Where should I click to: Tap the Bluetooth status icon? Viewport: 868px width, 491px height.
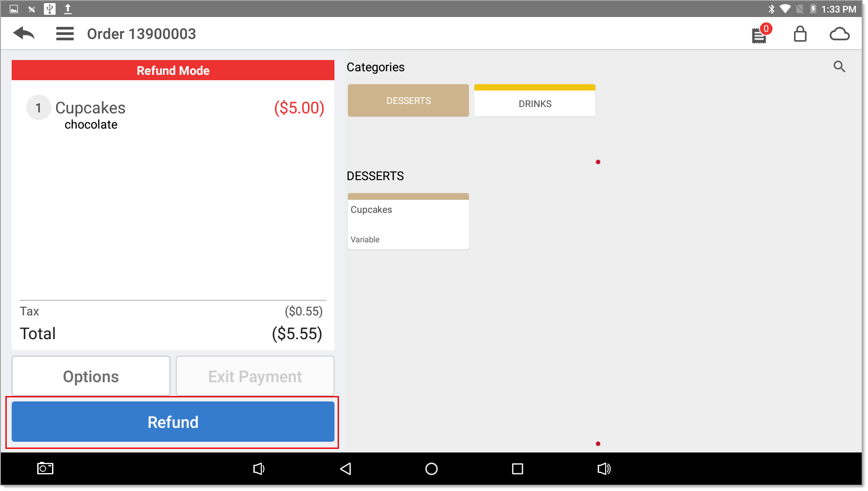(x=771, y=9)
